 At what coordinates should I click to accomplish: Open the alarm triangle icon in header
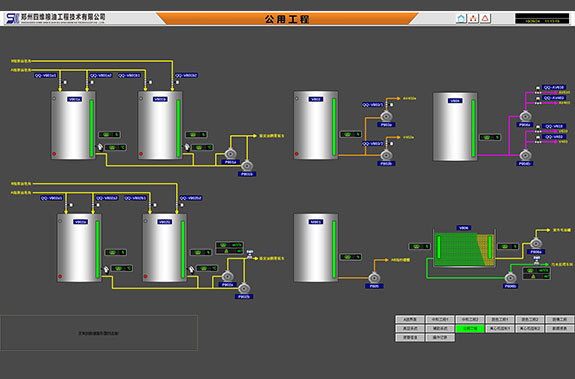click(485, 18)
